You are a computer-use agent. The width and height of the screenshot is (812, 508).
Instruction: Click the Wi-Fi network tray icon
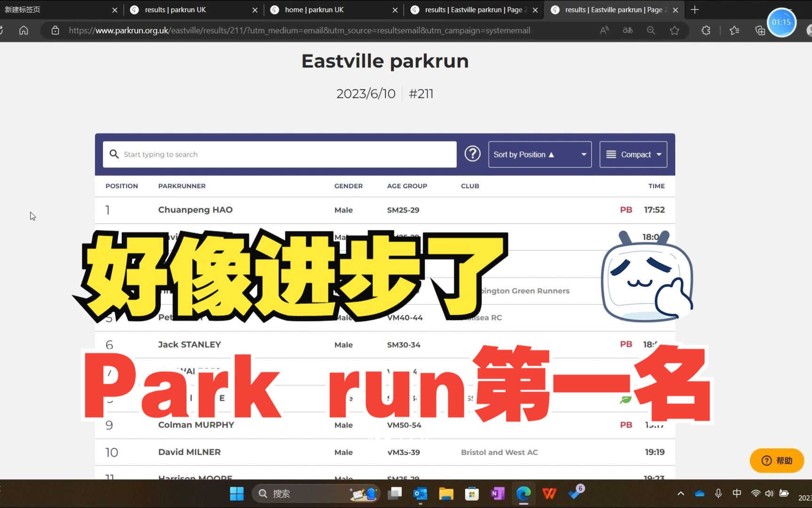[756, 493]
